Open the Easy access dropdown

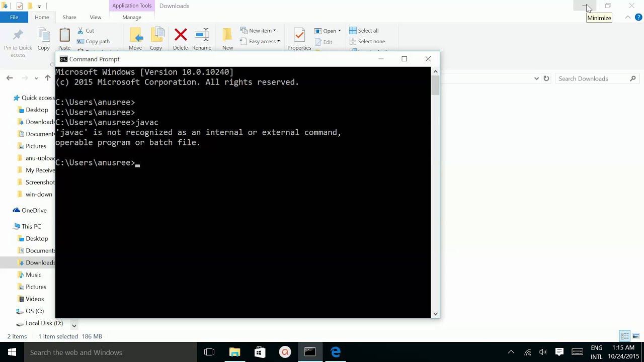(260, 42)
